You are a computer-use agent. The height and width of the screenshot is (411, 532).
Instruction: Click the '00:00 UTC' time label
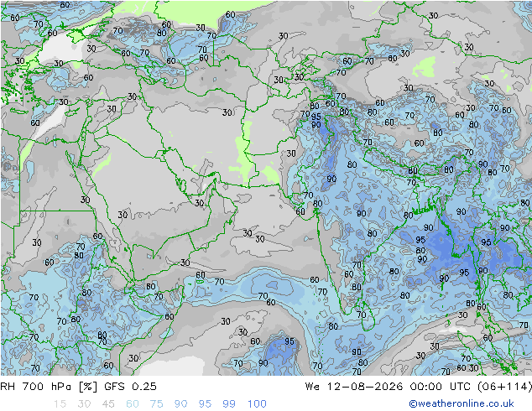coord(441,387)
